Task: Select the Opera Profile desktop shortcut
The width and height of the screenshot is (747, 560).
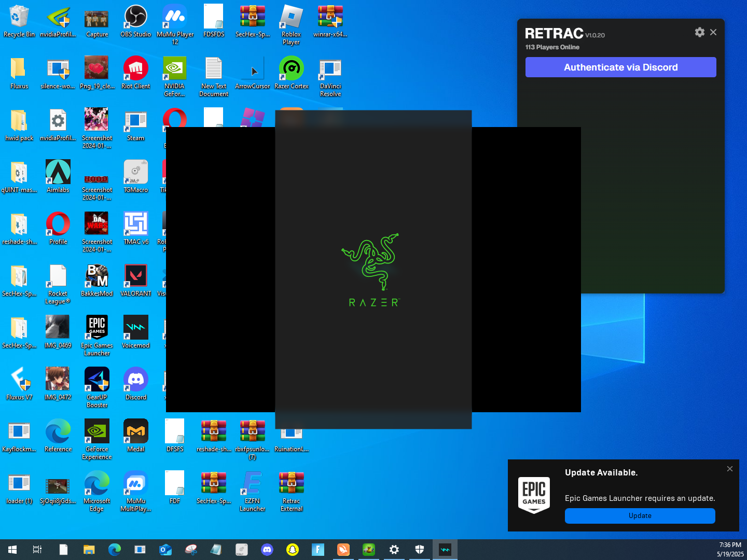Action: click(x=58, y=229)
